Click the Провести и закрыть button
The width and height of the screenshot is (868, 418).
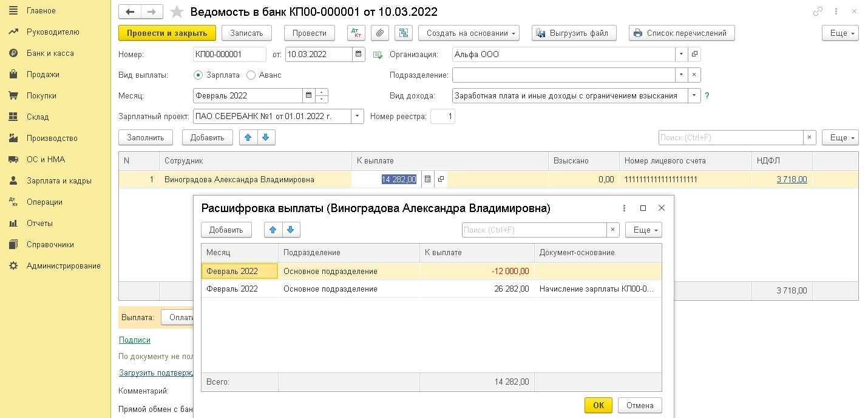click(167, 33)
